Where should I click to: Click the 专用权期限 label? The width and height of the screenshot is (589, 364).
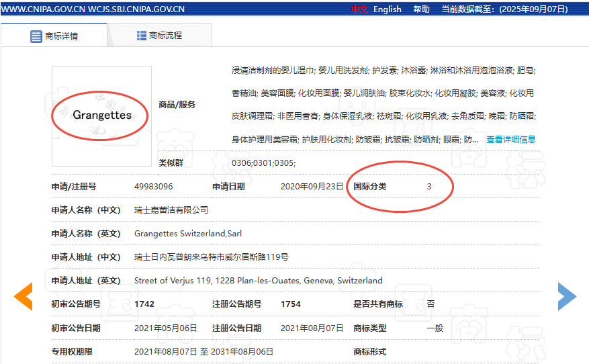72,352
